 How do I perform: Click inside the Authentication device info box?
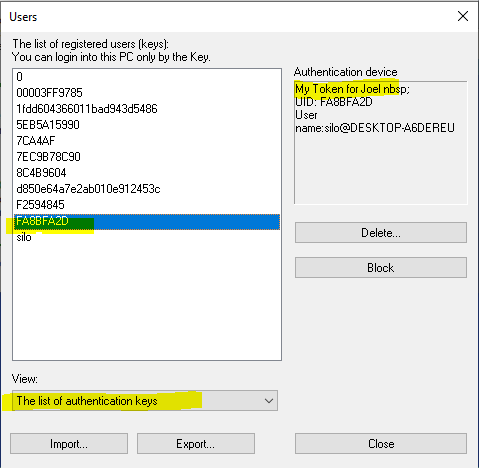click(x=381, y=143)
